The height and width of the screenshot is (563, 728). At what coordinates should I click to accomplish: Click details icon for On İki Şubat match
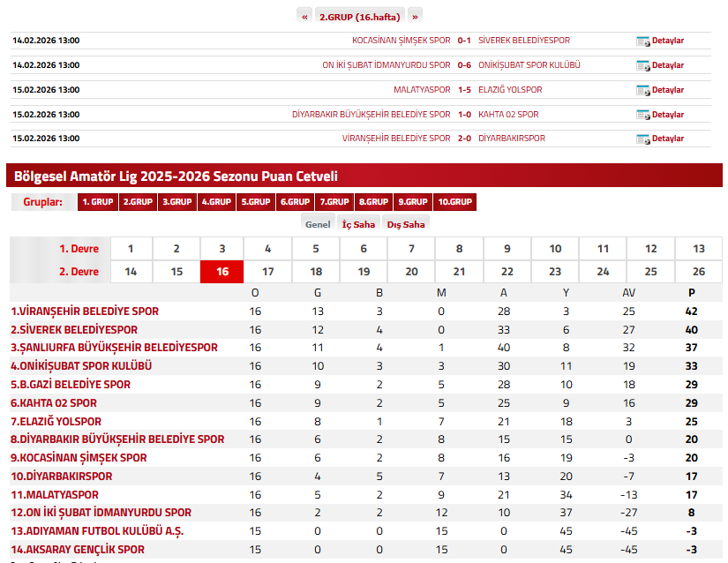click(x=642, y=65)
